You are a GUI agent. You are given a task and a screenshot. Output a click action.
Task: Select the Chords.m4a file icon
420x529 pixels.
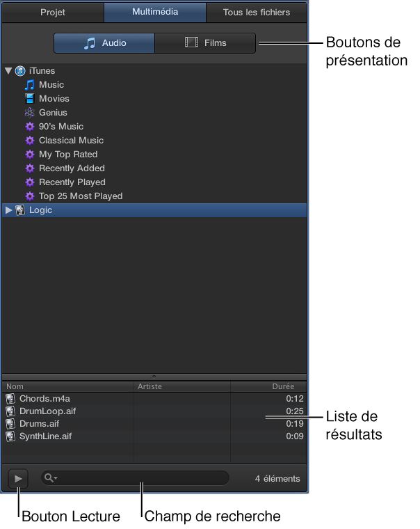click(x=10, y=399)
